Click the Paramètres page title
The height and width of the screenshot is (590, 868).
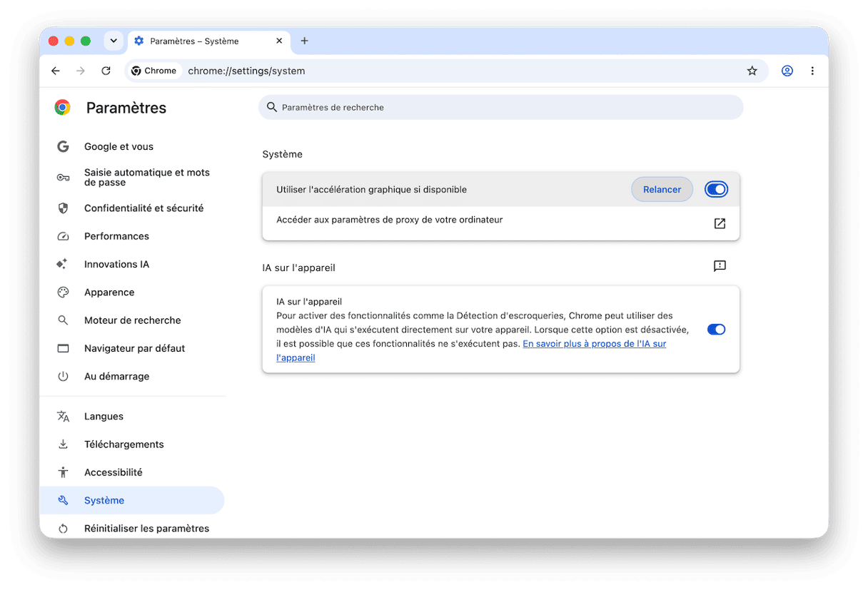pos(126,108)
